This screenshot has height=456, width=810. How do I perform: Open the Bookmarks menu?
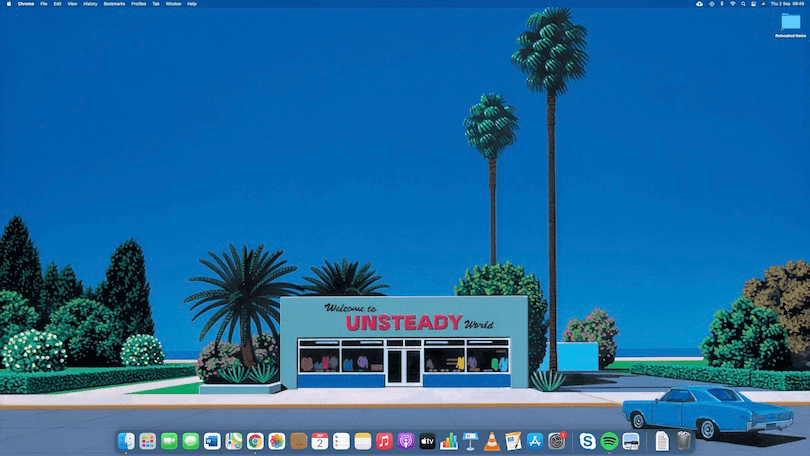(x=114, y=4)
